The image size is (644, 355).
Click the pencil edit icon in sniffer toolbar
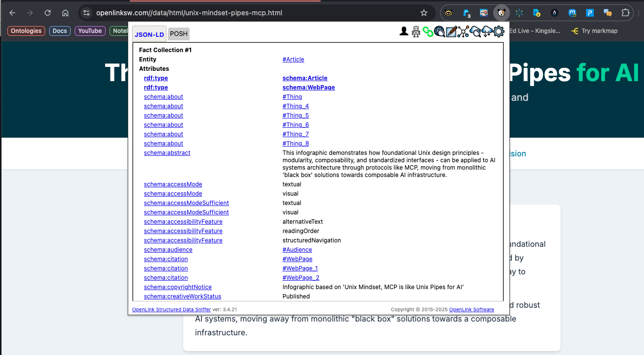click(451, 32)
